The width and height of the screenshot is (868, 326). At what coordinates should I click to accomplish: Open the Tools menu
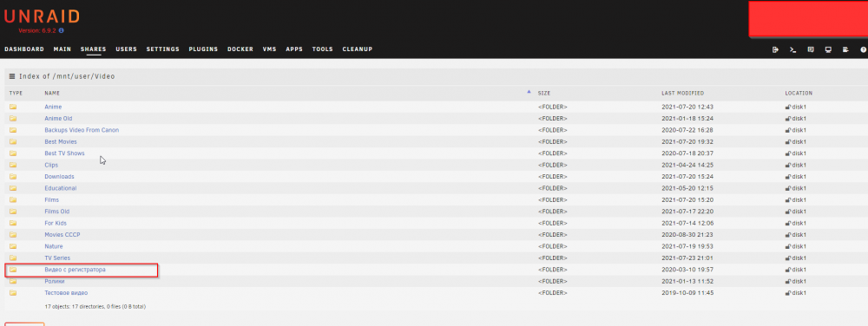(322, 49)
